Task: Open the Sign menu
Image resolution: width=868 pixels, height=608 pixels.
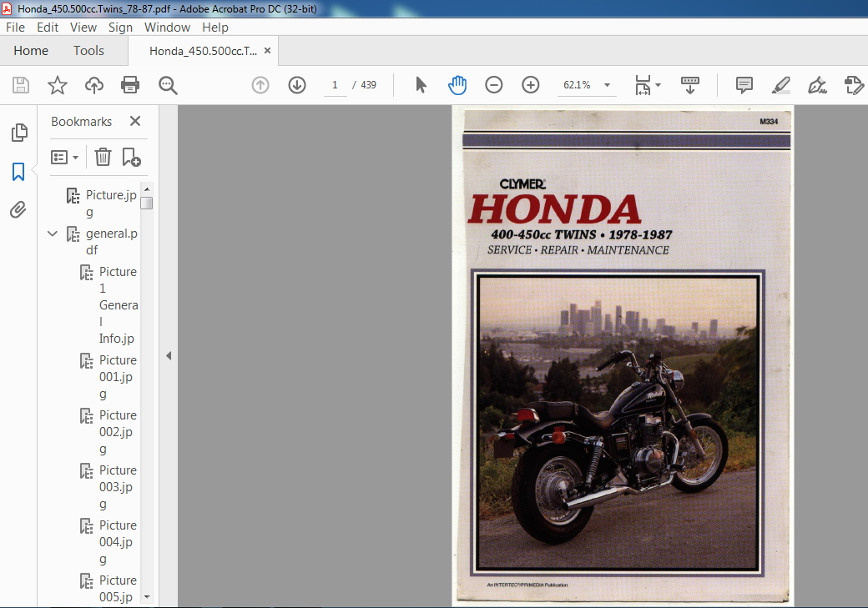Action: click(120, 28)
